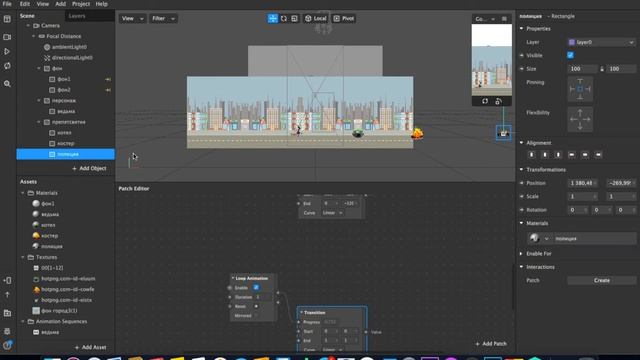This screenshot has height=360, width=640.
Task: Open the Layer dropdown showing layer0
Action: pos(602,42)
